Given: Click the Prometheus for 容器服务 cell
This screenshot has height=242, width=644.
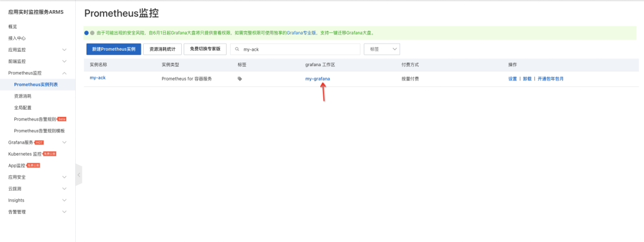Looking at the screenshot, I should coord(187,79).
